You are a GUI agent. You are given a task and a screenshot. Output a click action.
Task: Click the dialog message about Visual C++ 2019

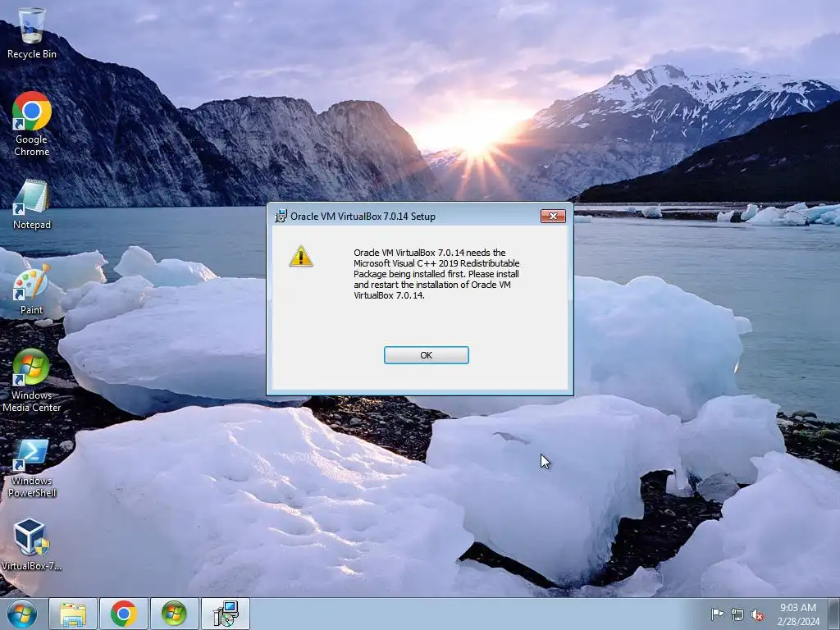[436, 274]
